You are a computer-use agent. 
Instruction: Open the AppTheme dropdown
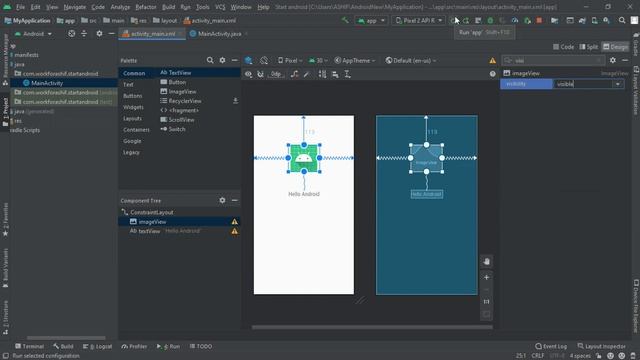355,60
